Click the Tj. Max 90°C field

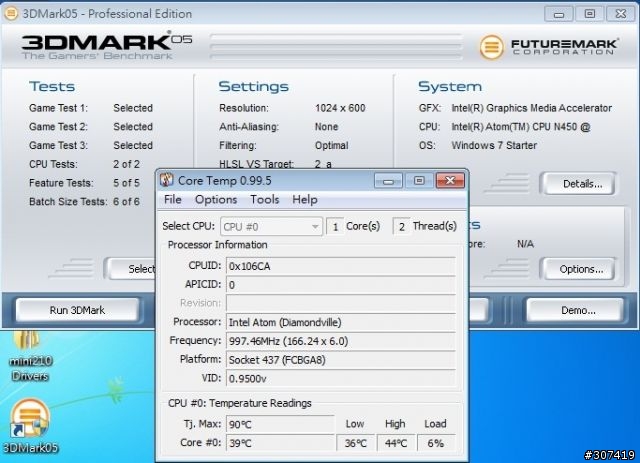tap(280, 425)
